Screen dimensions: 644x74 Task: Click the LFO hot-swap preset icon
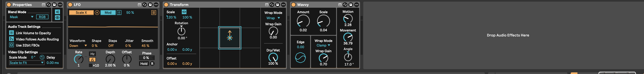pyautogui.click(x=144, y=5)
